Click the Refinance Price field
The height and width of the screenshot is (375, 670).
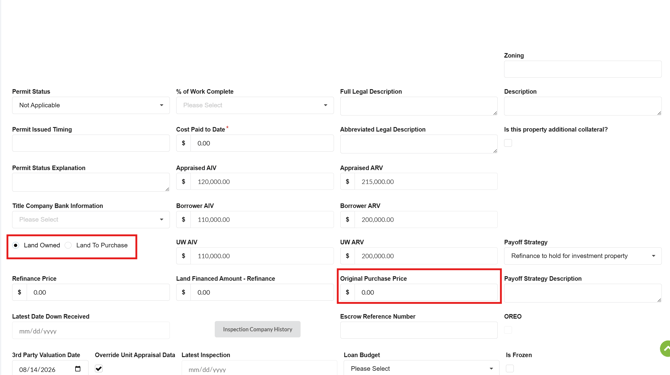coord(98,293)
